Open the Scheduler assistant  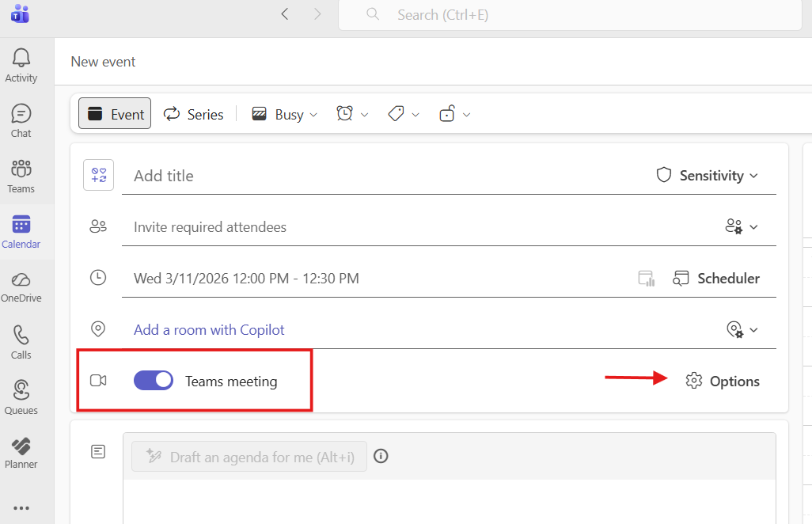tap(716, 278)
